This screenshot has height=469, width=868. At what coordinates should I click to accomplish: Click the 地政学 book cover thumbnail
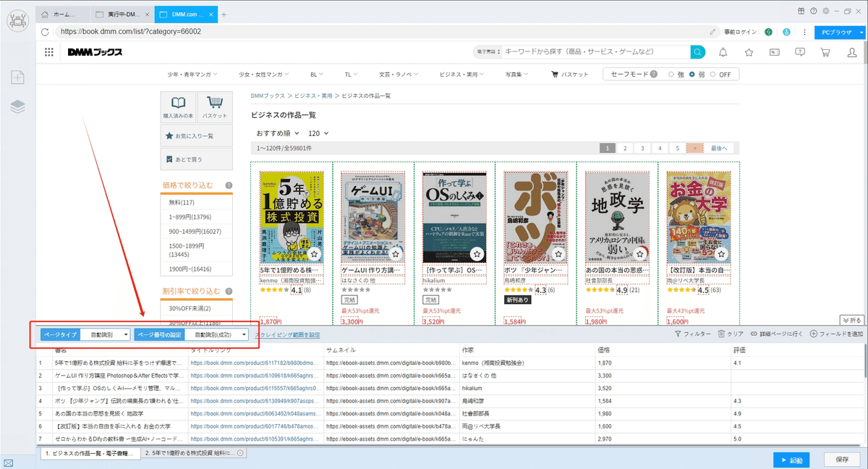click(616, 217)
